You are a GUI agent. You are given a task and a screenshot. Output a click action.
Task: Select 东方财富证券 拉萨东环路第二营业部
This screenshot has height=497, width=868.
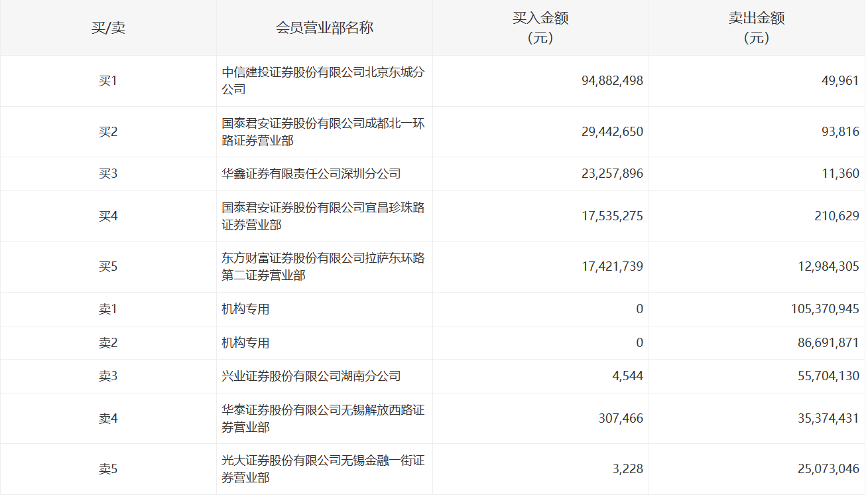tap(322, 267)
